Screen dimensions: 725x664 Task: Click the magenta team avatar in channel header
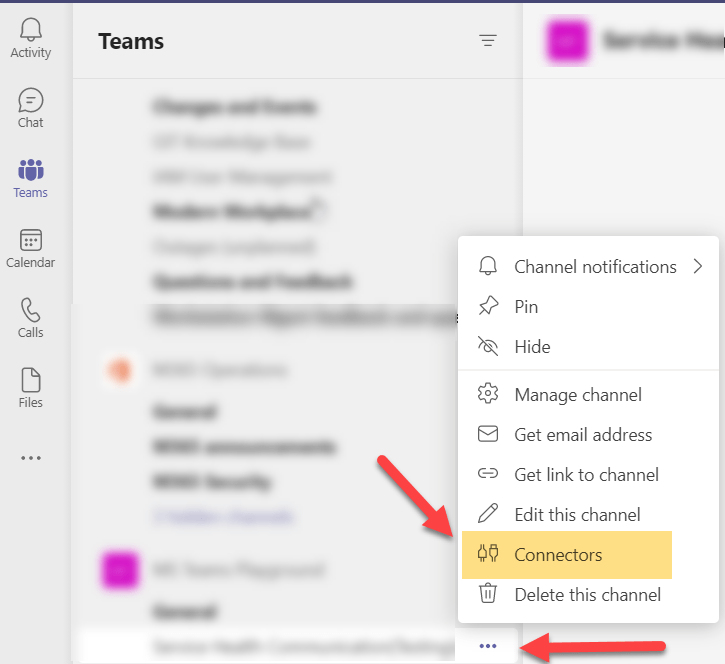[x=566, y=40]
